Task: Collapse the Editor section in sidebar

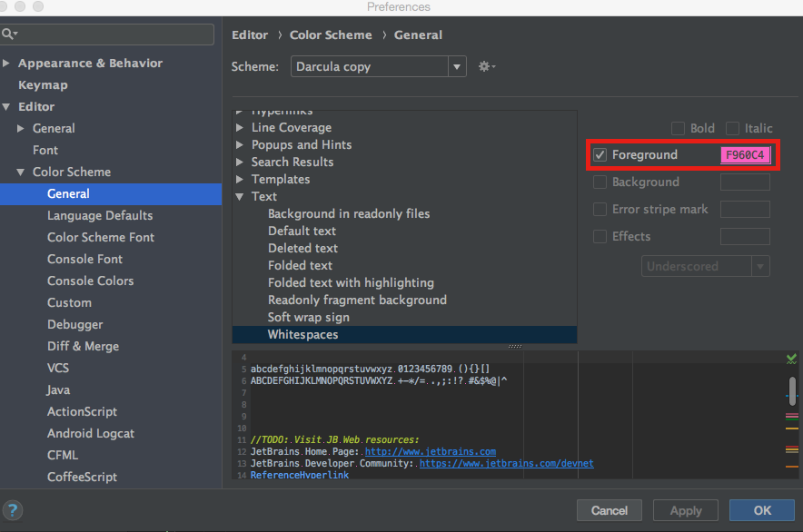Action: click(x=6, y=106)
